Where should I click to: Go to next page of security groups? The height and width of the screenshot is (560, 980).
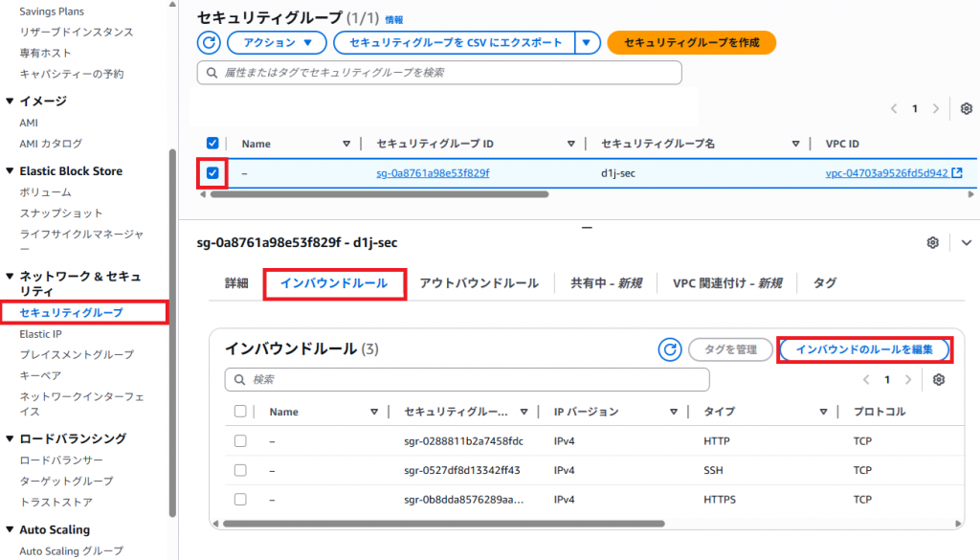pos(936,108)
